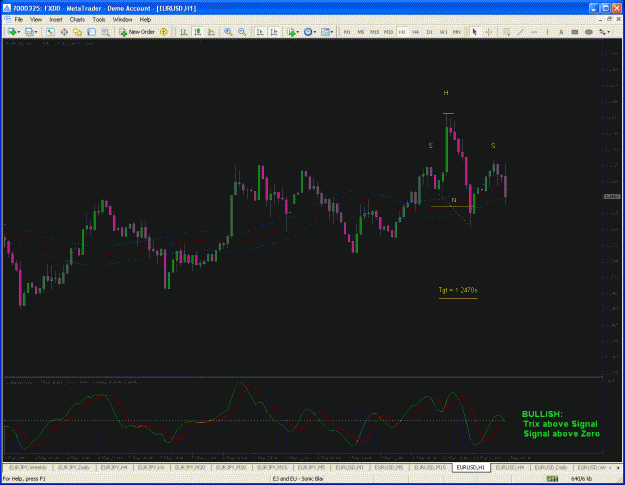Open the Window menu
Viewport: 625px width, 485px height.
click(x=122, y=20)
